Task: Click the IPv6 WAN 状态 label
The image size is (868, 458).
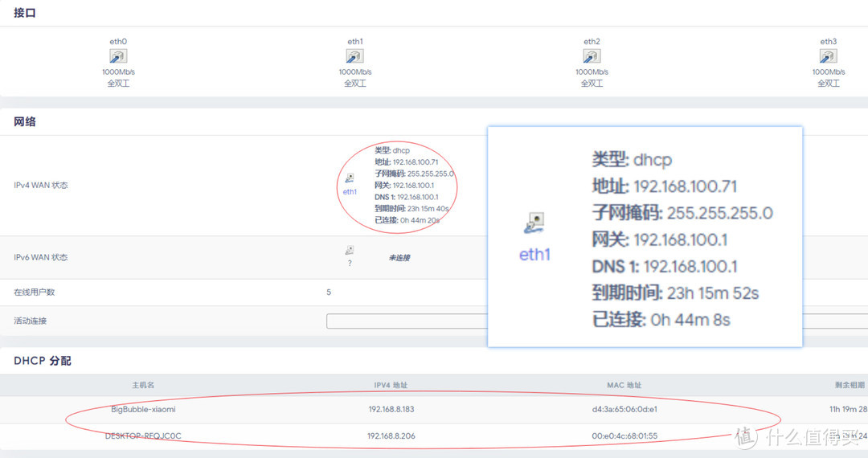Action: tap(41, 257)
